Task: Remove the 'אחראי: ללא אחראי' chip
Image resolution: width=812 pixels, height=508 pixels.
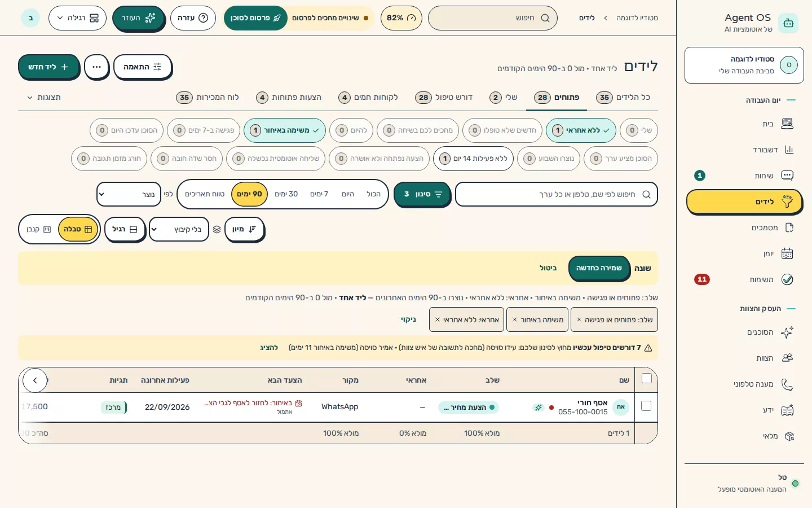Action: (437, 319)
